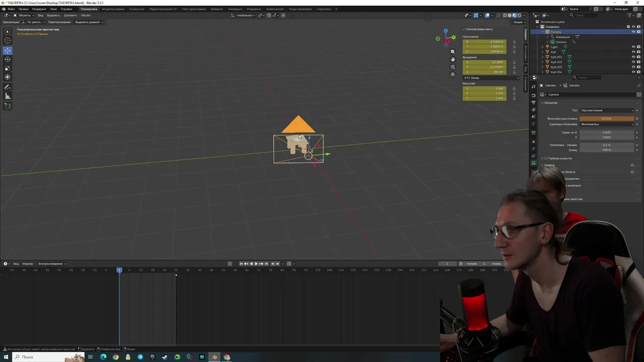Disable render camera icon for Куб.002

638,62
